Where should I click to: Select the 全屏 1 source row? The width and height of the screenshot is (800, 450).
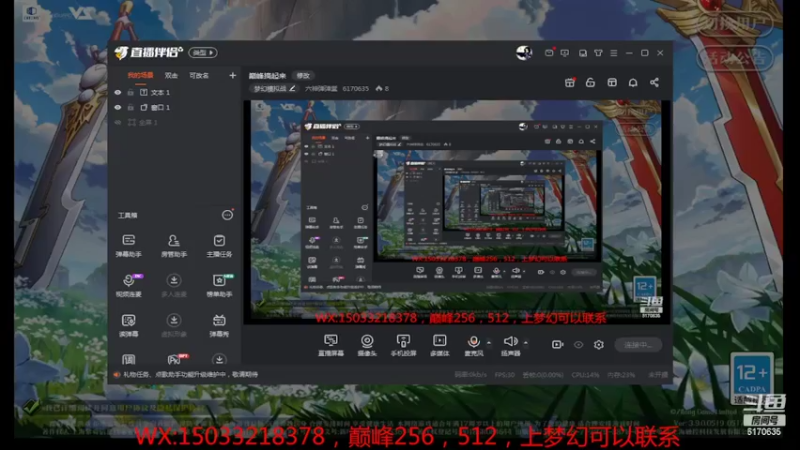(x=174, y=122)
